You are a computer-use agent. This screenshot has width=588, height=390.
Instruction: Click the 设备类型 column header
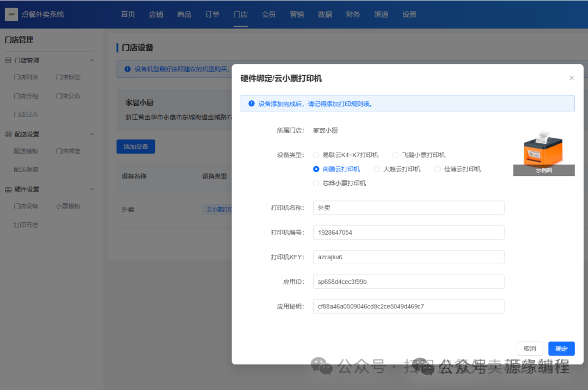(215, 176)
